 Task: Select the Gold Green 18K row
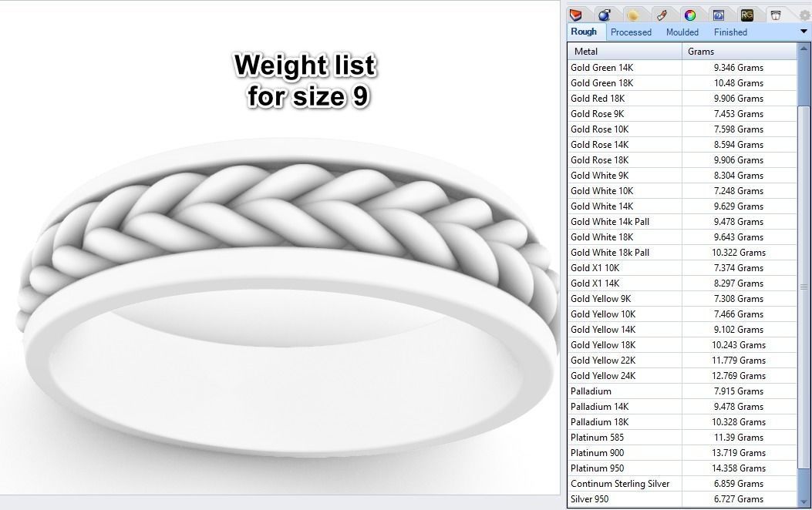coord(682,83)
